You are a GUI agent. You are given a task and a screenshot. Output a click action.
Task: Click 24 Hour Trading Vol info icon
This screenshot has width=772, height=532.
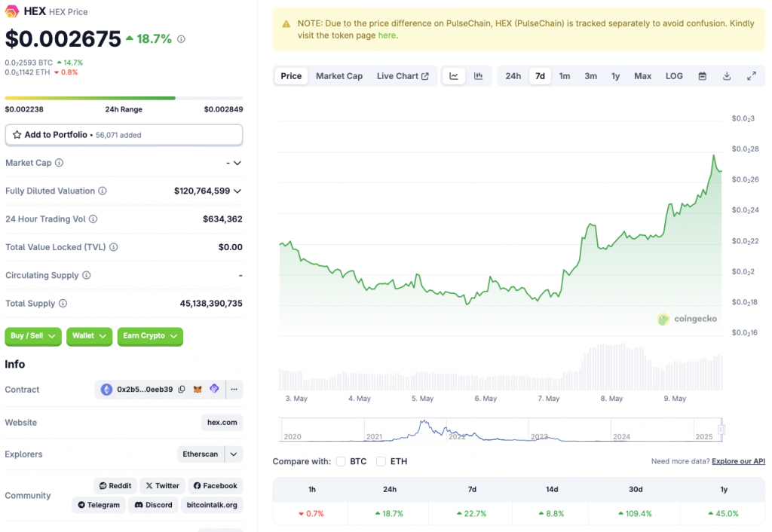pyautogui.click(x=93, y=219)
